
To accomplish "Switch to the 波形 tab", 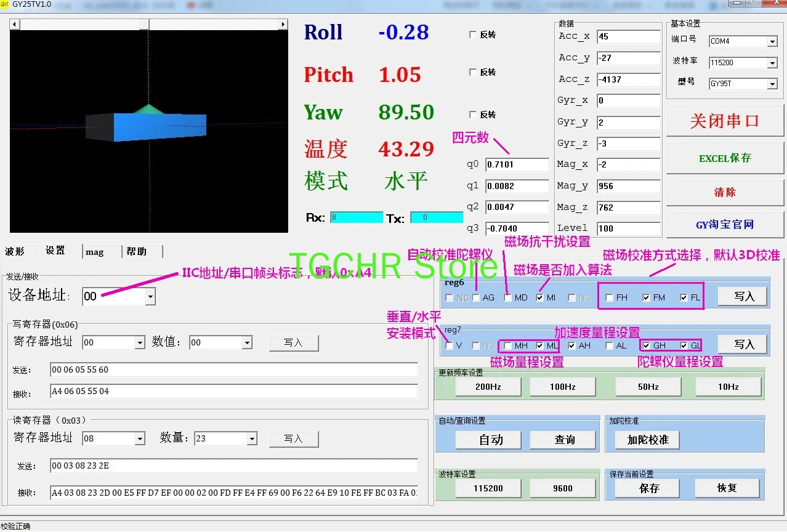I will 15,251.
